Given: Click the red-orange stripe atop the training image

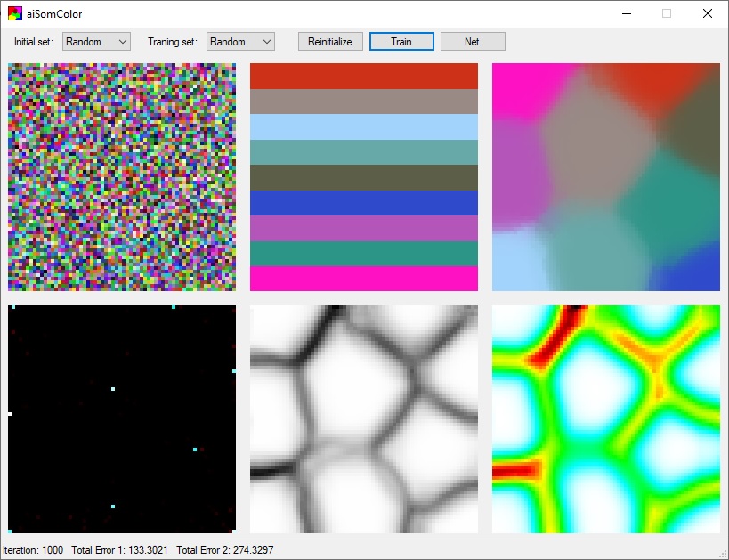Looking at the screenshot, I should [x=364, y=77].
